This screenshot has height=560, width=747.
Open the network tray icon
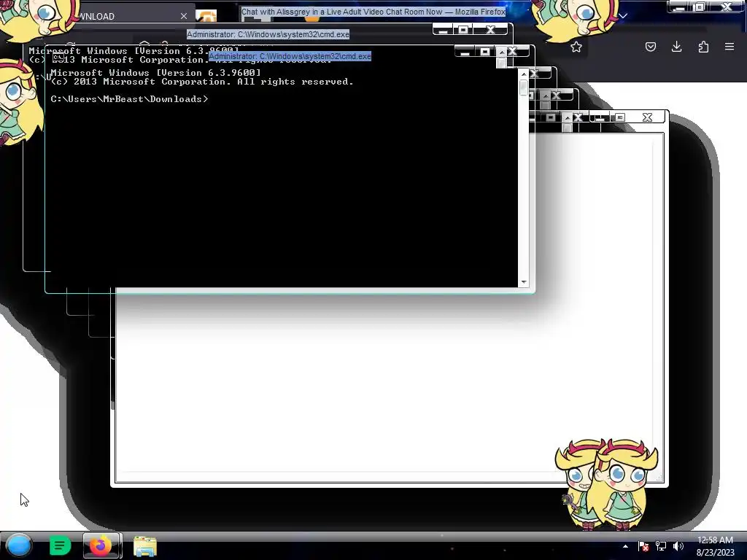point(661,546)
